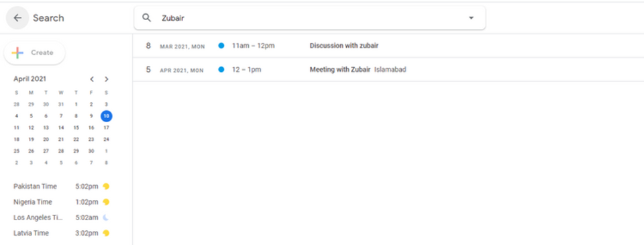The width and height of the screenshot is (644, 245).
Task: Go to previous month in mini calendar
Action: pos(92,79)
